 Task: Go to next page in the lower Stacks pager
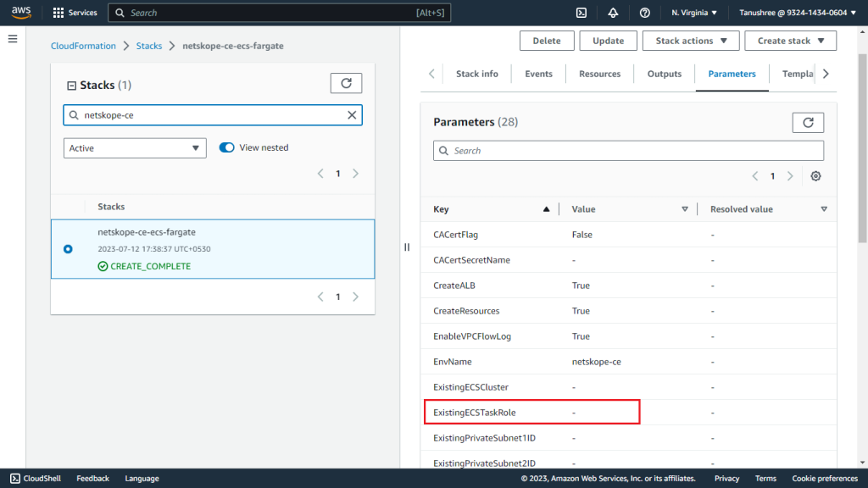[x=355, y=297]
